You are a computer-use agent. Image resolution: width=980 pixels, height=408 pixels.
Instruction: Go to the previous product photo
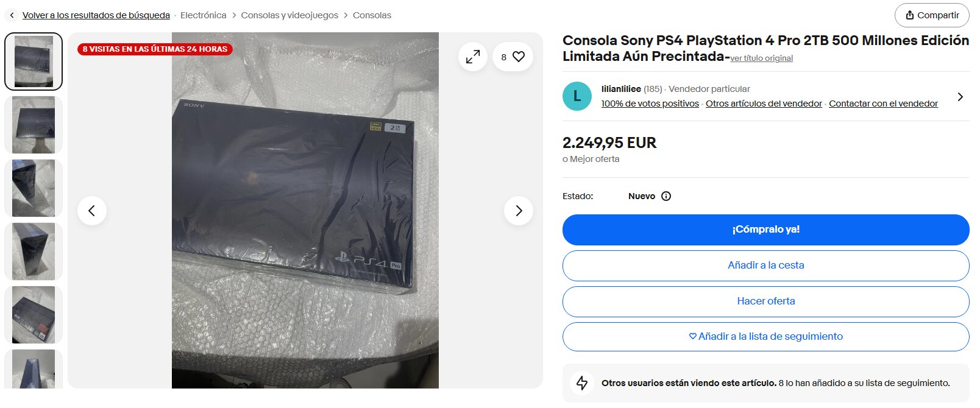92,211
